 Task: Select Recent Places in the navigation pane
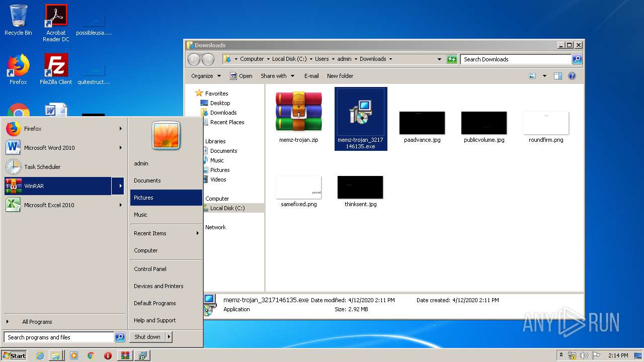tap(227, 122)
